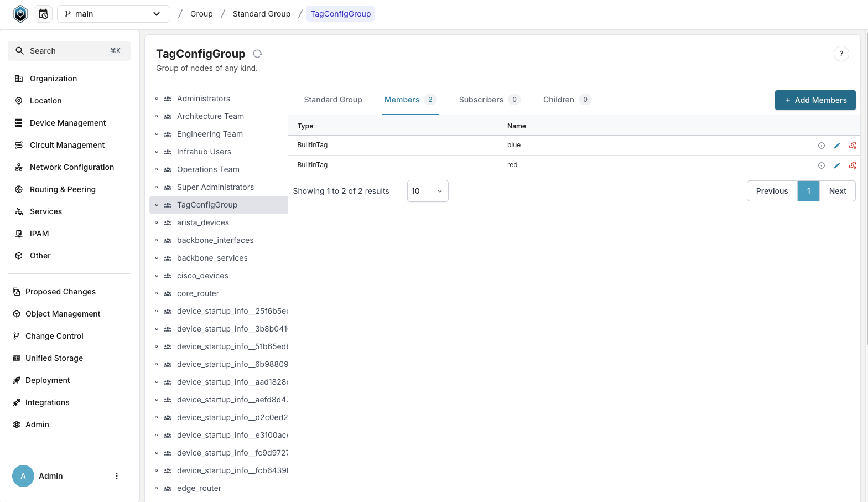Select arista_devices group in the tree

pyautogui.click(x=202, y=222)
